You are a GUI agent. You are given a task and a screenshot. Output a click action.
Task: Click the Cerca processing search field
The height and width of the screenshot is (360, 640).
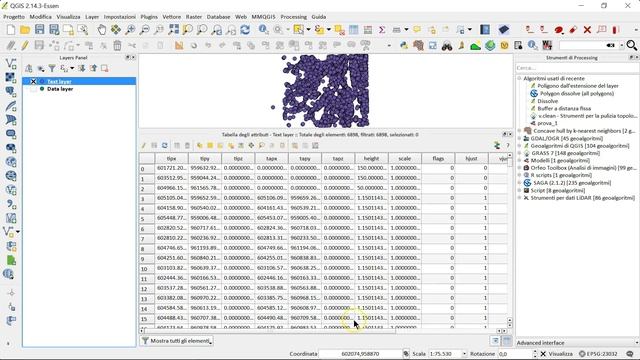click(x=577, y=68)
